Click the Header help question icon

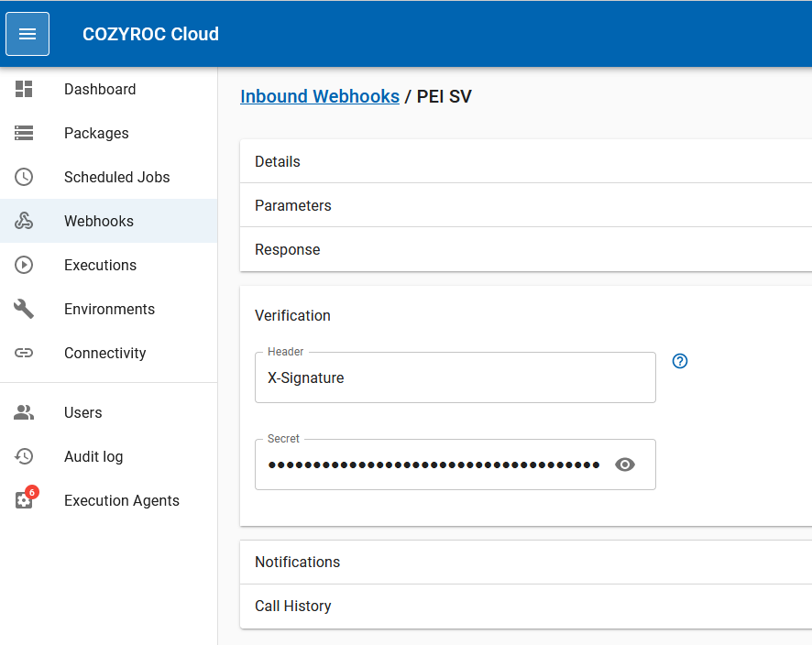(x=679, y=361)
